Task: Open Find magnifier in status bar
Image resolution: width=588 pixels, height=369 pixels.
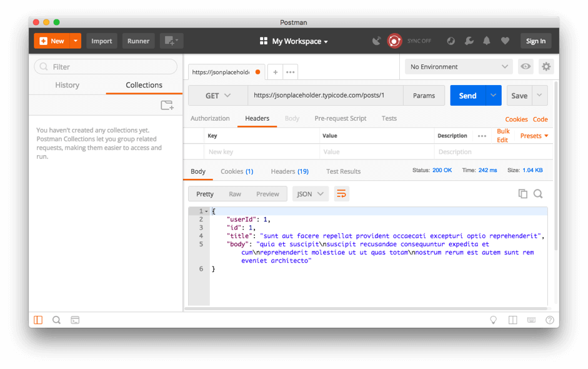Action: tap(56, 320)
